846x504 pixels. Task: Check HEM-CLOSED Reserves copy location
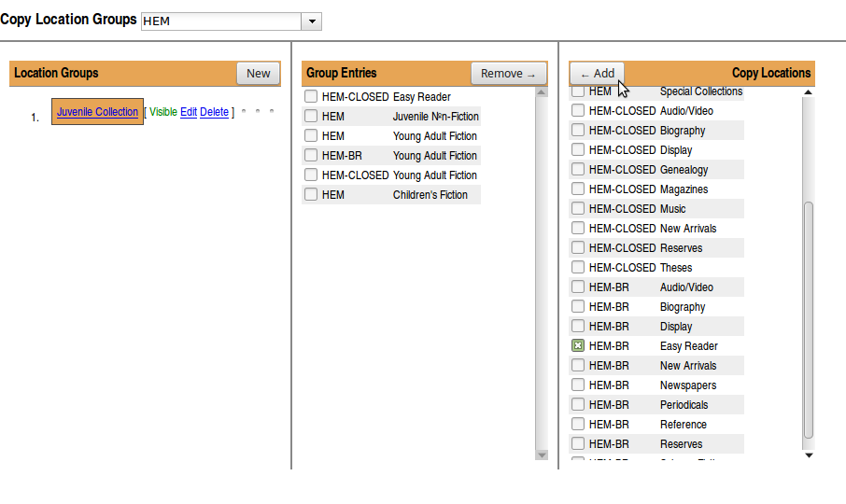578,247
